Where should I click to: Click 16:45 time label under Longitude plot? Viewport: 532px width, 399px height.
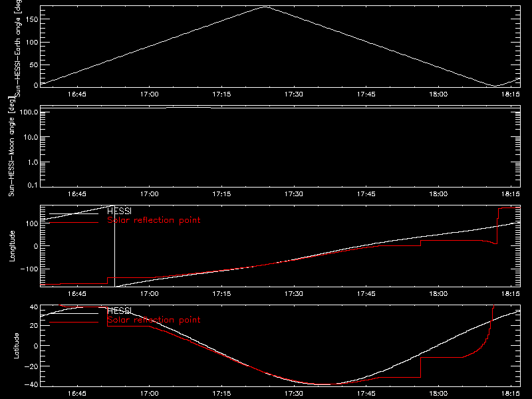77,294
